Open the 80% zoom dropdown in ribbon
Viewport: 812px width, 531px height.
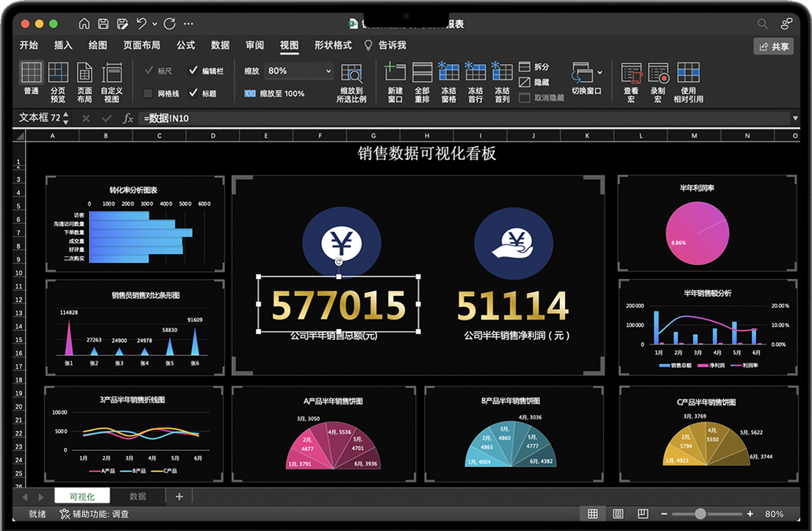pos(328,71)
